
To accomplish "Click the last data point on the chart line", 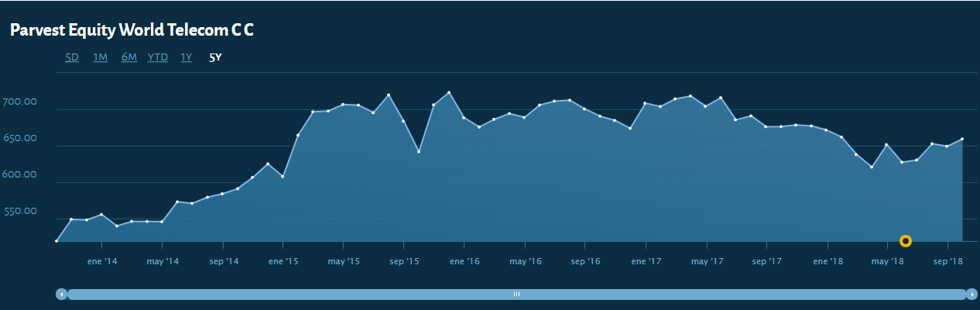I will pos(962,139).
